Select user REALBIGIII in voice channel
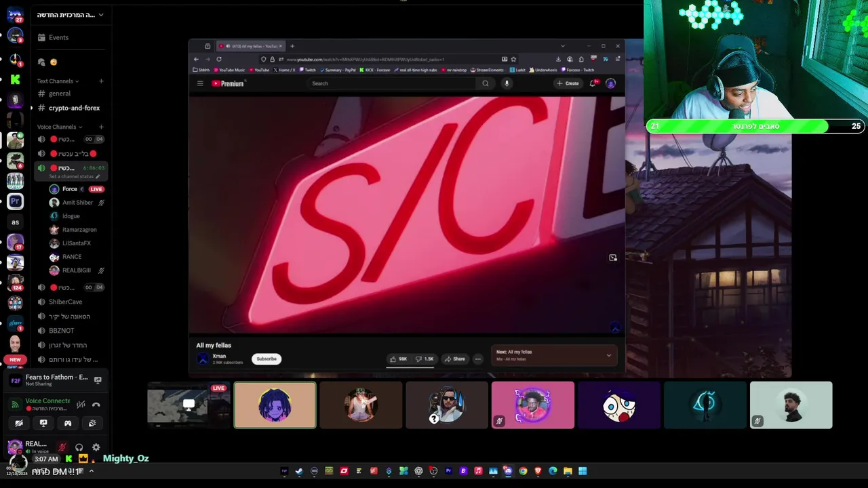Screen dimensions: 868x488 click(x=76, y=270)
